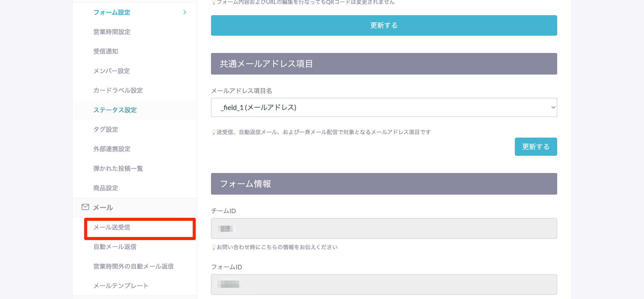Click the チームID field

(x=384, y=229)
